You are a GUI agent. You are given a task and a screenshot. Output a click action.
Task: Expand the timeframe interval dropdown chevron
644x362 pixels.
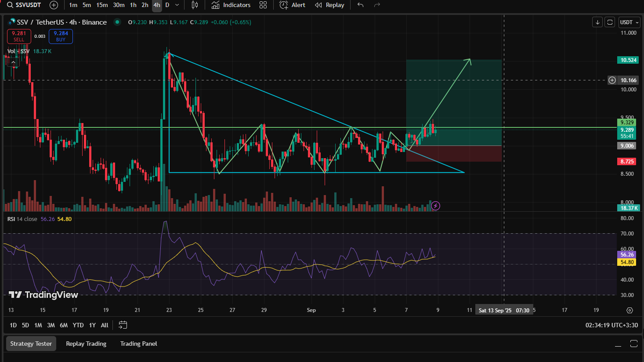point(177,5)
